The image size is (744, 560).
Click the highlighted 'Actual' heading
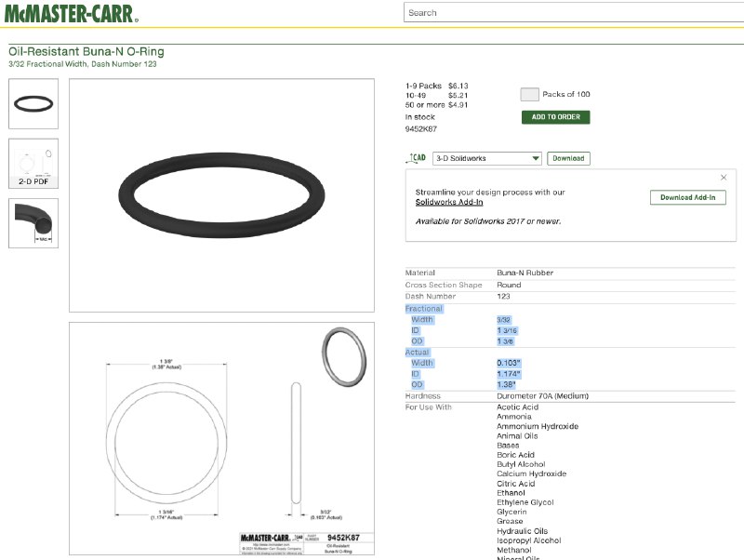pos(417,353)
